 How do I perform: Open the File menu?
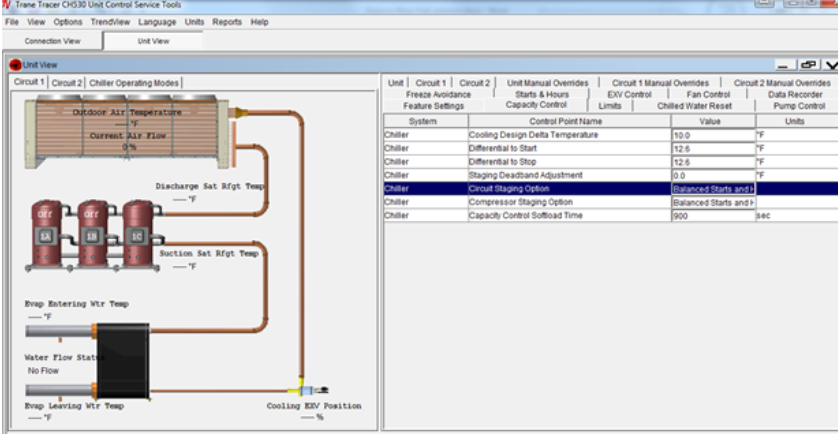pyautogui.click(x=12, y=22)
